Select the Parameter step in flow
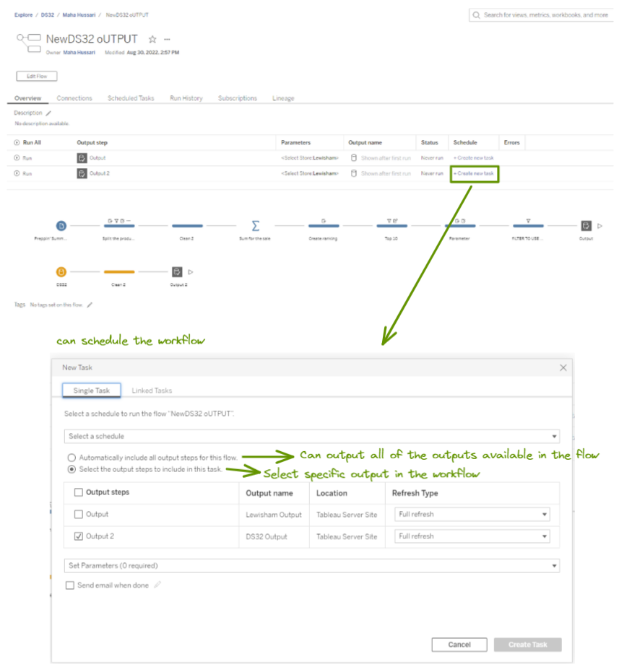Screen dimensions: 619x672 tap(460, 225)
